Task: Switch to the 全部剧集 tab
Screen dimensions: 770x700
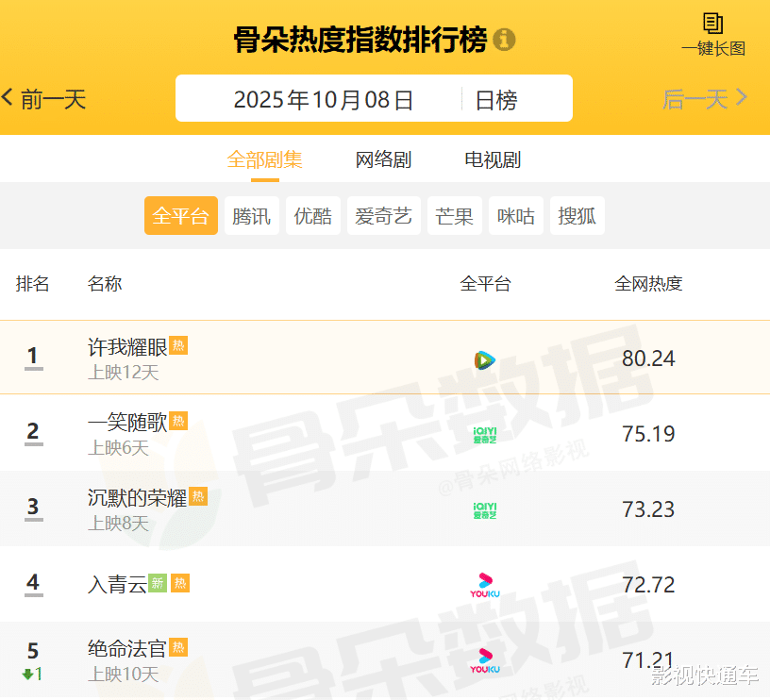Action: coord(264,160)
